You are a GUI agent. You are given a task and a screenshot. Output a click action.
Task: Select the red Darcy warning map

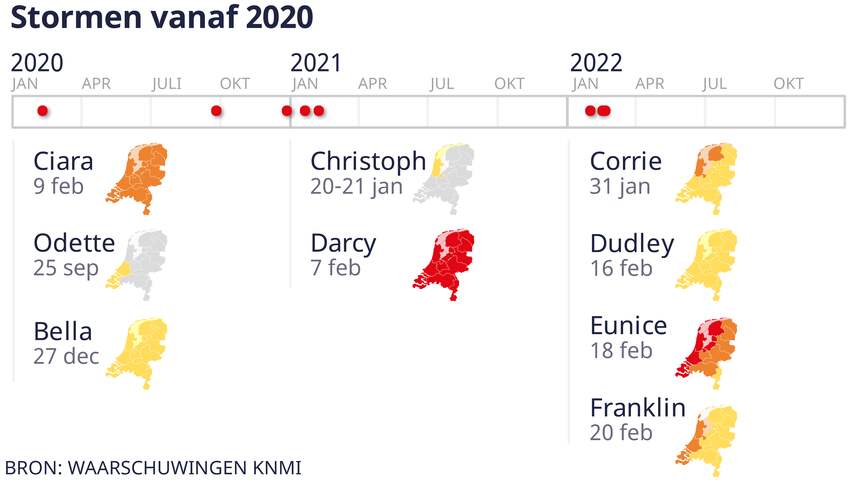(444, 265)
